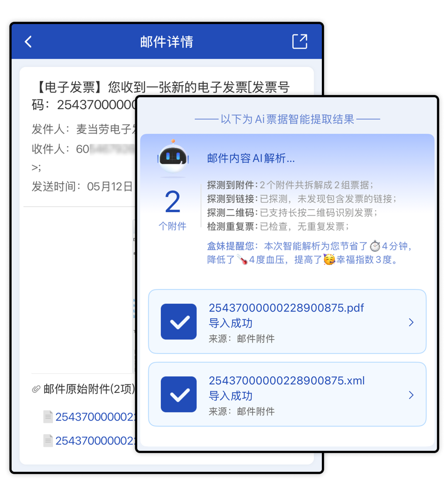This screenshot has height=487, width=448.
Task: Tap the share/export icon in the header
Action: [299, 41]
